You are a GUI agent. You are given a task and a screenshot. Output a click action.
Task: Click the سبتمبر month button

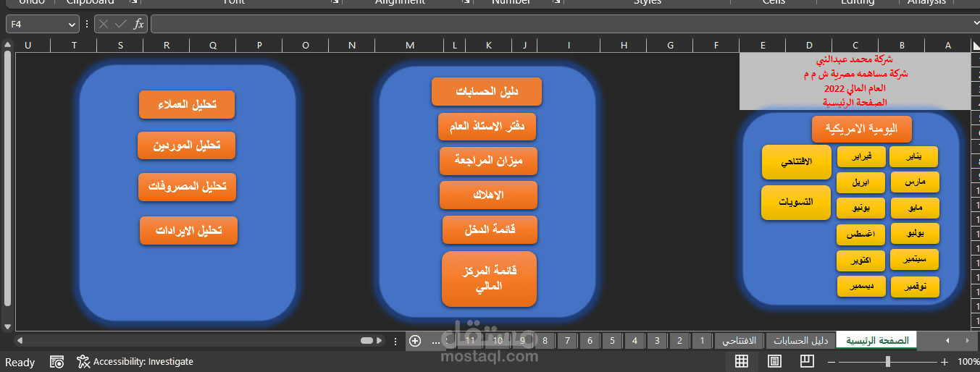click(x=914, y=259)
